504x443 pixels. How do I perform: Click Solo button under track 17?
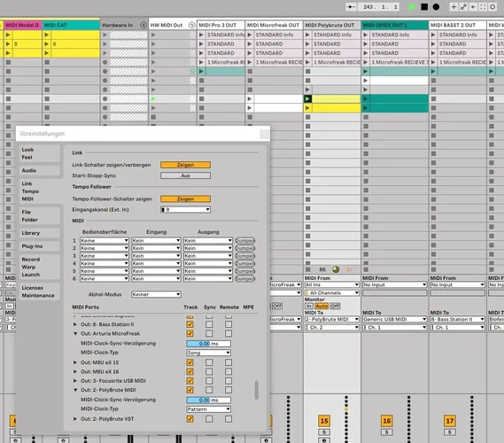(450, 432)
